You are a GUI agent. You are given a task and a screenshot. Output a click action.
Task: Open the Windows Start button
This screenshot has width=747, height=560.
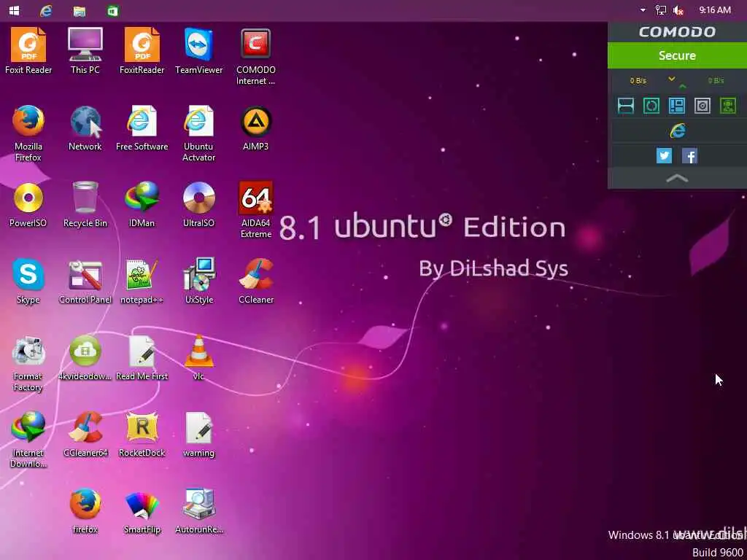click(15, 10)
